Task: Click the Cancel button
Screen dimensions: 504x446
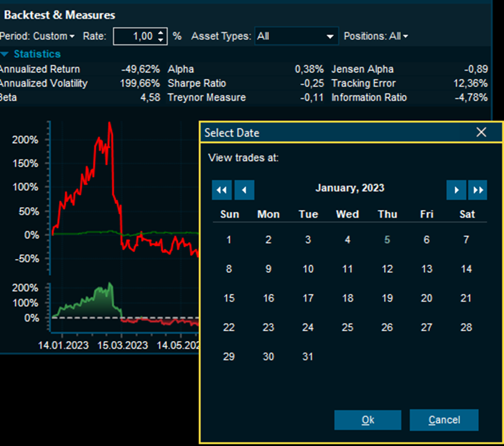Action: pos(444,420)
